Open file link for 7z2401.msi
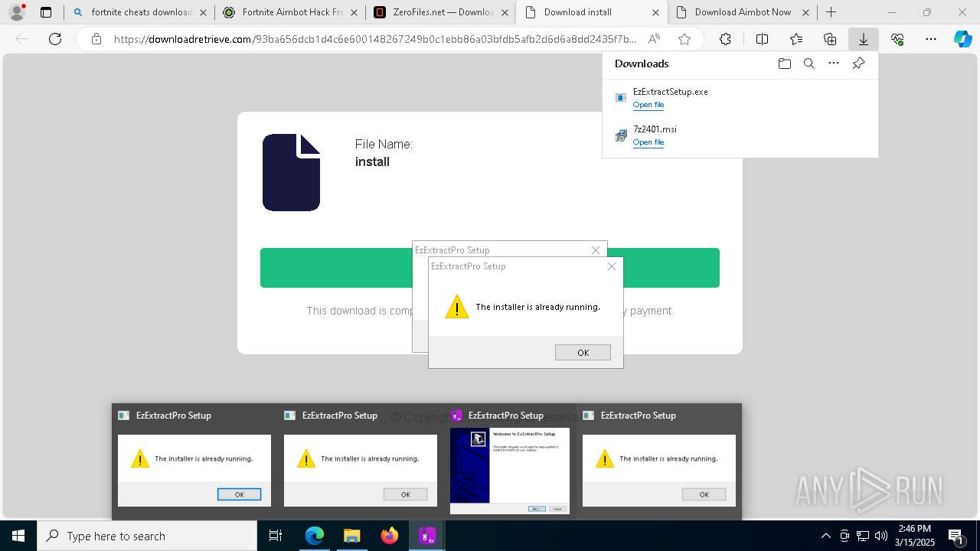This screenshot has height=551, width=980. 648,142
